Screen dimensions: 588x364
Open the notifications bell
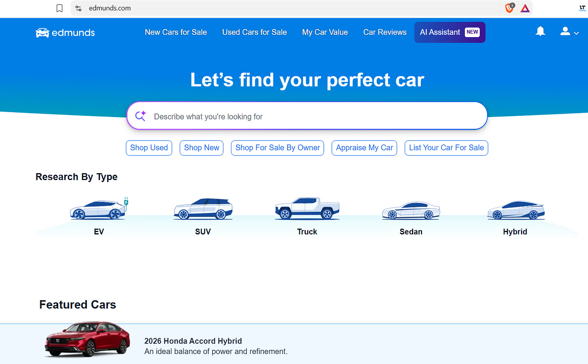[x=540, y=31]
